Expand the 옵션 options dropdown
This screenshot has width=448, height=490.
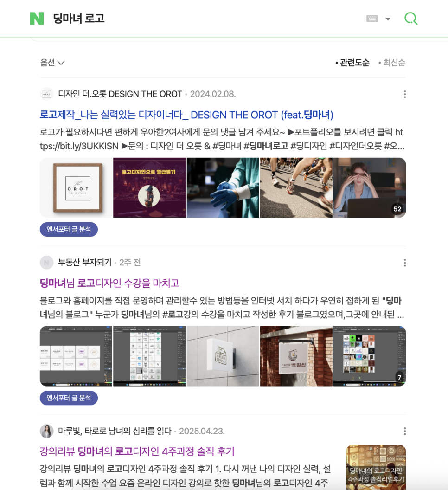(52, 63)
